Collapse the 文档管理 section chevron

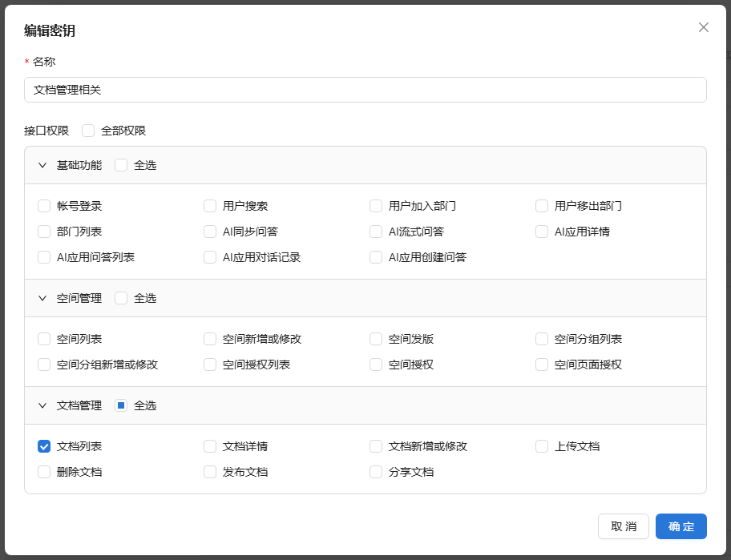click(42, 406)
